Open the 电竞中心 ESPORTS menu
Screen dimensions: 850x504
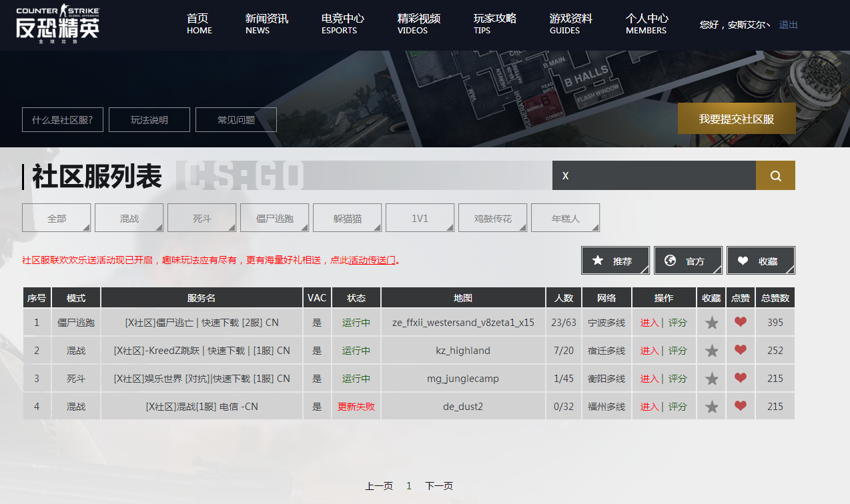342,24
